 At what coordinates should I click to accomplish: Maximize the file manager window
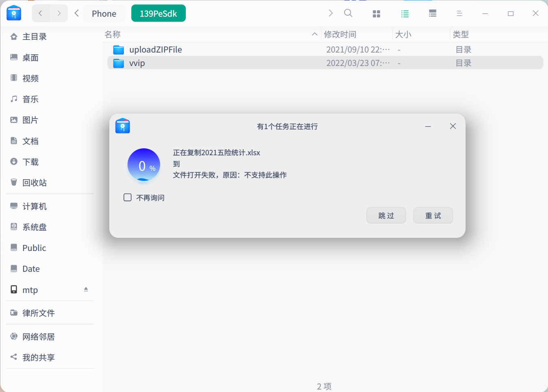click(x=511, y=14)
